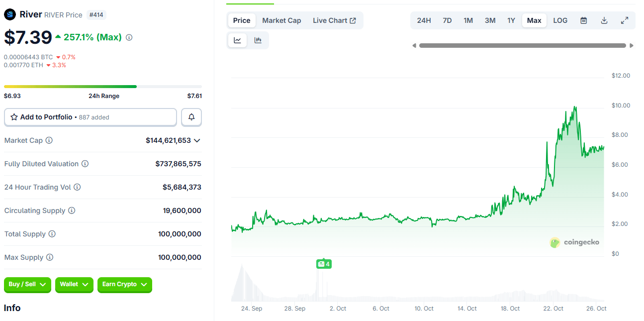Open the Total Supply info icon
Viewport: 644px width, 321px height.
click(x=52, y=234)
